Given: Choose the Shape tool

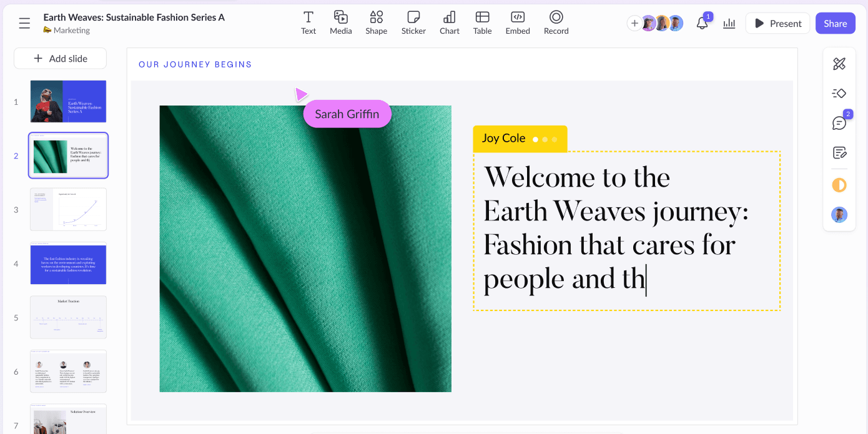Looking at the screenshot, I should click(376, 23).
